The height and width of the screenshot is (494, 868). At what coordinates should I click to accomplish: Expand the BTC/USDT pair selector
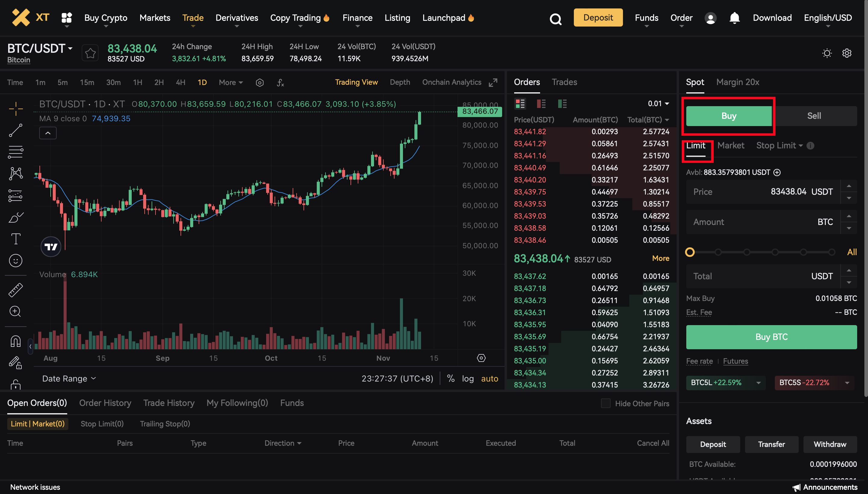[x=70, y=49]
